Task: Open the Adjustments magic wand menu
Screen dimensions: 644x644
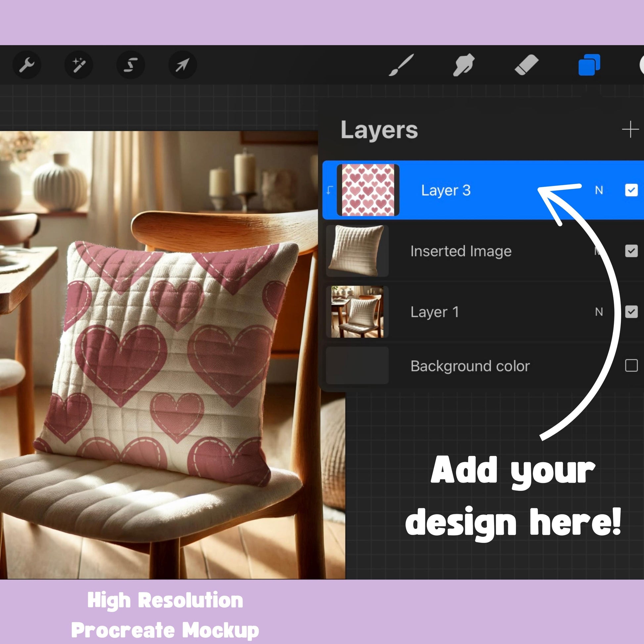Action: click(x=79, y=65)
